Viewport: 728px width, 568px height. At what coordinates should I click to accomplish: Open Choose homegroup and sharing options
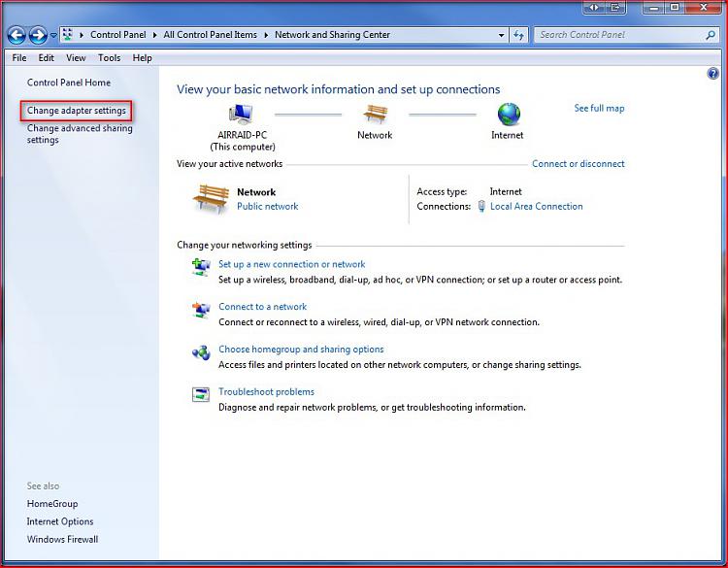[301, 350]
